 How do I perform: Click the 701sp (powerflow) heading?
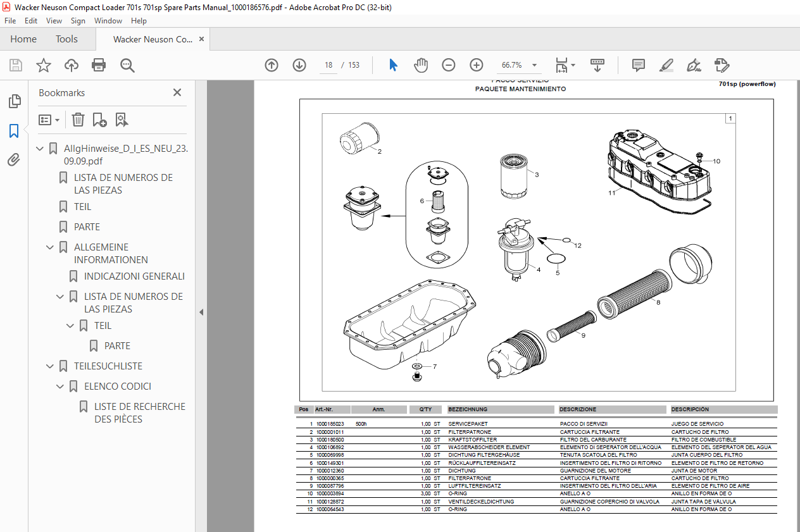[x=747, y=84]
